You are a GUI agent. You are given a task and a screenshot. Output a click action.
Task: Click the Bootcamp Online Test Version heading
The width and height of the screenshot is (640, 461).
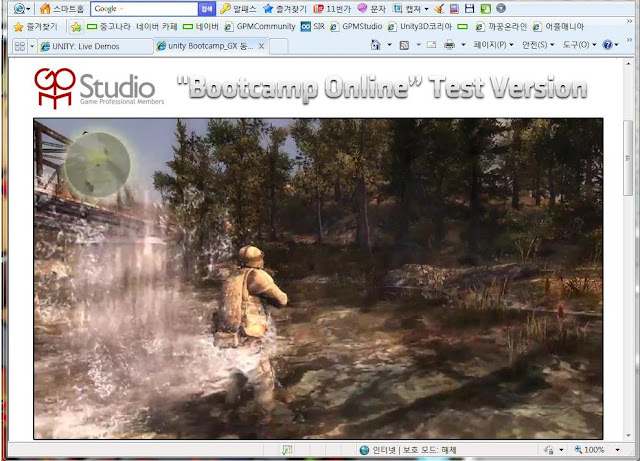point(382,87)
